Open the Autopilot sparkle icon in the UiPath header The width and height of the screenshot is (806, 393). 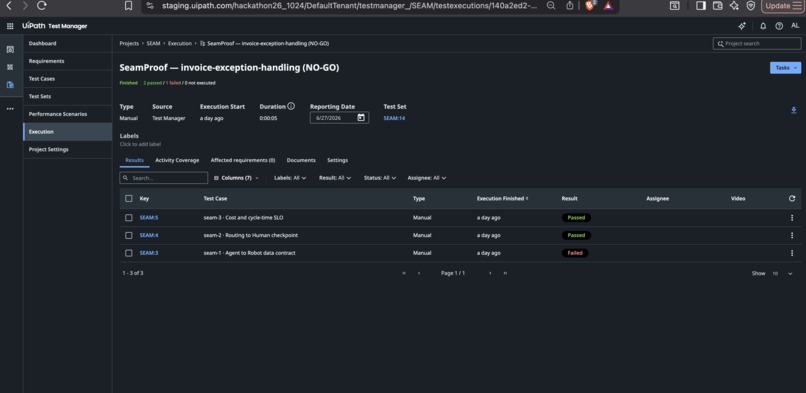click(x=741, y=26)
